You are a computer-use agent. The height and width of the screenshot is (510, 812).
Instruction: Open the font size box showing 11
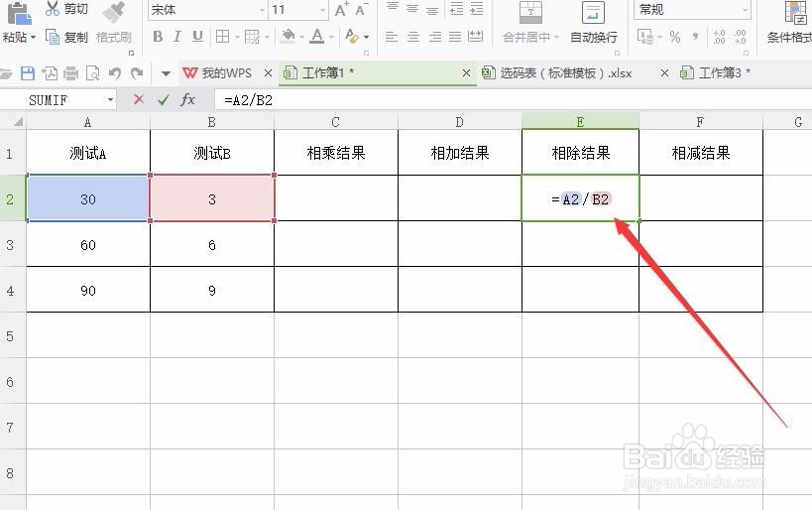click(x=298, y=9)
